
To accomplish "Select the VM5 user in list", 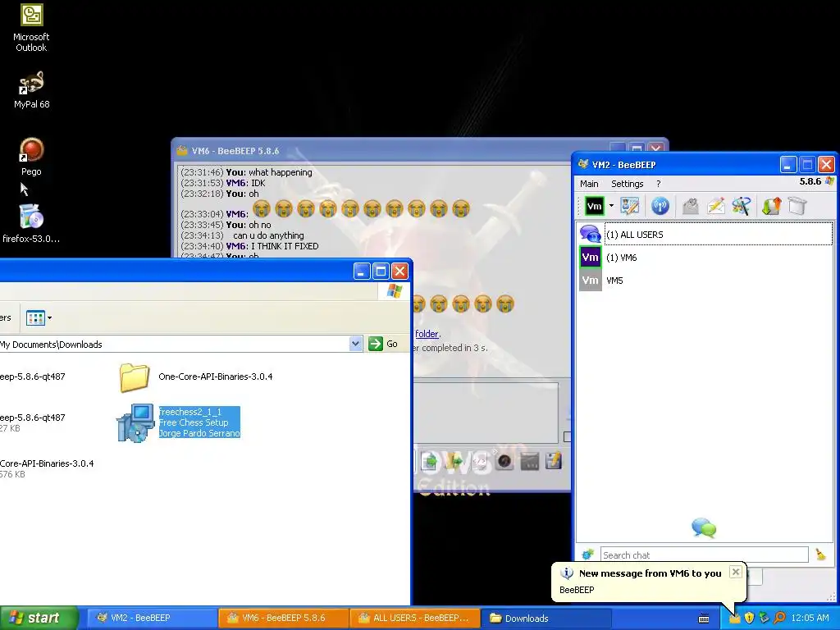I will coord(705,281).
